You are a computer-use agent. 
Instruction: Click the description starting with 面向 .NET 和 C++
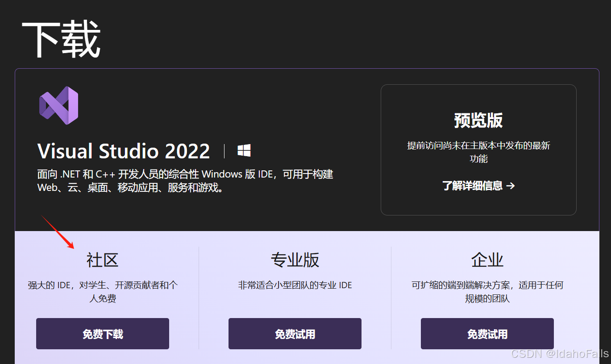(185, 181)
